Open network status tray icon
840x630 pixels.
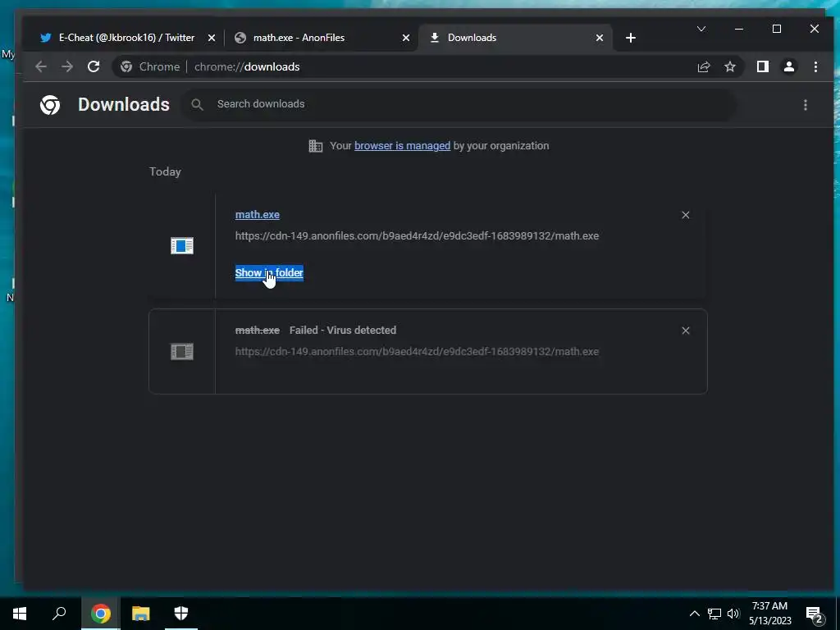(x=714, y=614)
